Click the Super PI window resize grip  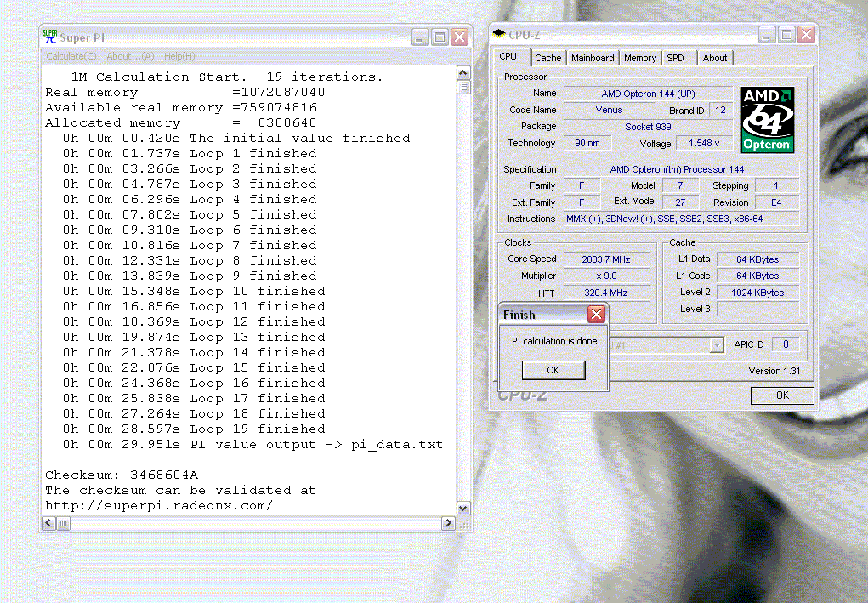coord(464,523)
